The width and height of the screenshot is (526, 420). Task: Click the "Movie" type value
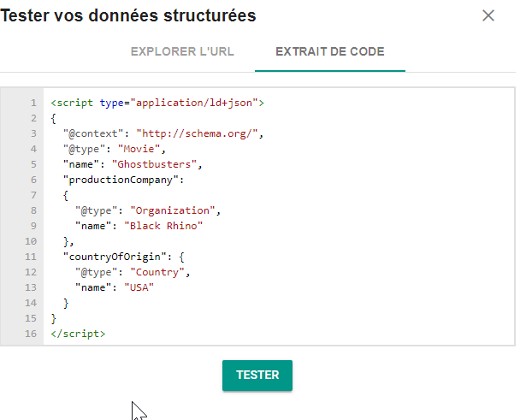click(134, 149)
